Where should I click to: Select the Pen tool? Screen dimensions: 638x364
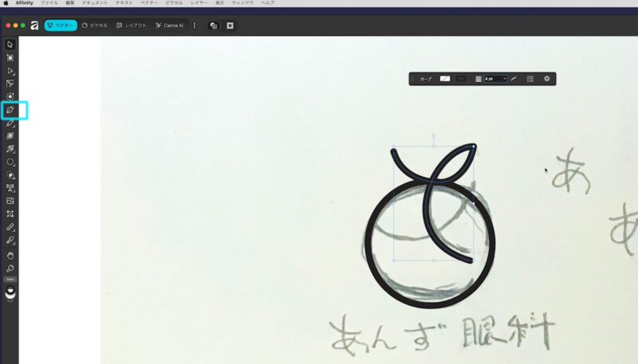pos(10,110)
